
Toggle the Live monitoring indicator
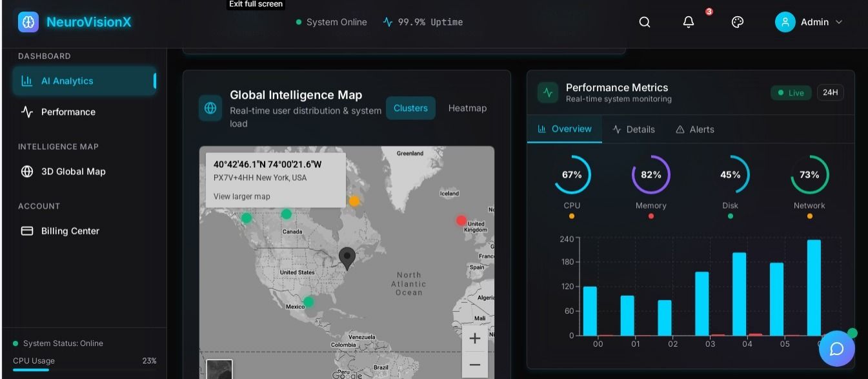791,93
